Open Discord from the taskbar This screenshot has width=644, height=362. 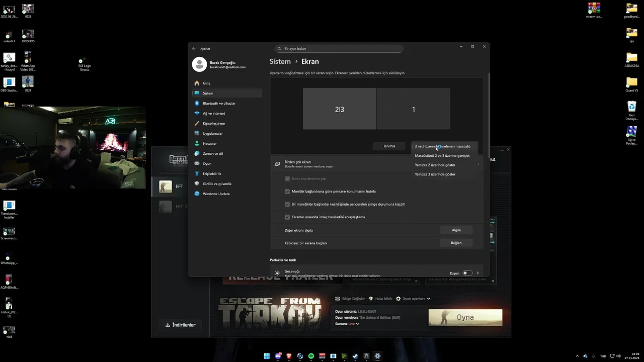tap(278, 356)
